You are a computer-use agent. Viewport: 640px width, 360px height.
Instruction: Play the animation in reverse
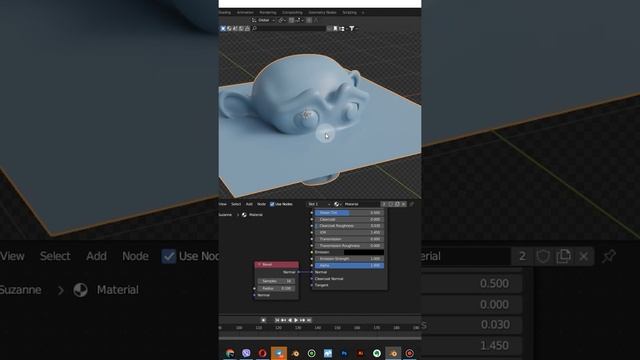[x=290, y=320]
